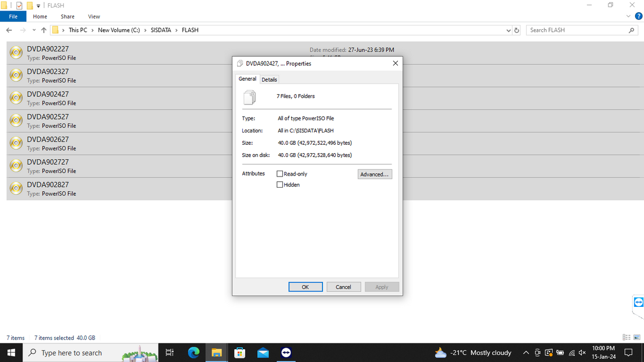Click the Advanced... button in Properties

click(375, 174)
